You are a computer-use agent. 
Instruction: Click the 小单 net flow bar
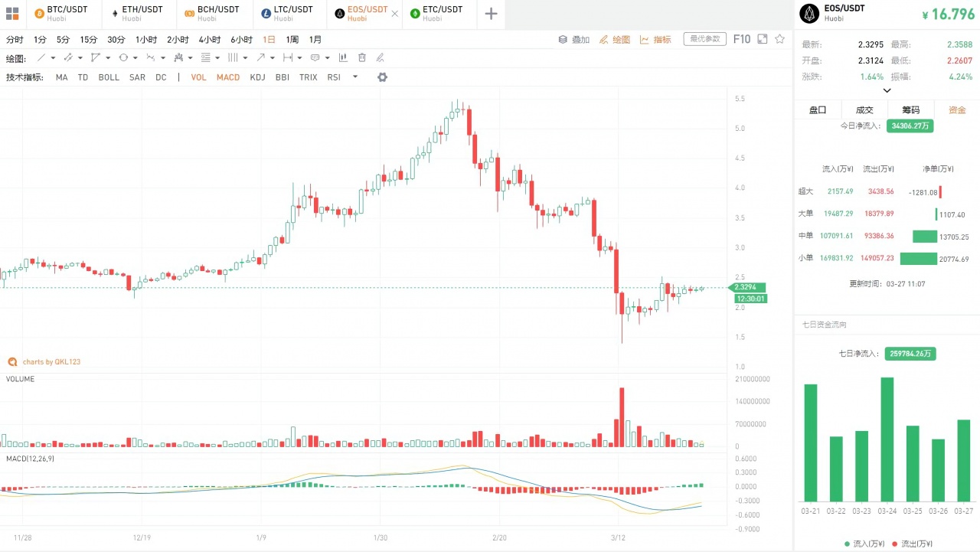tap(919, 259)
